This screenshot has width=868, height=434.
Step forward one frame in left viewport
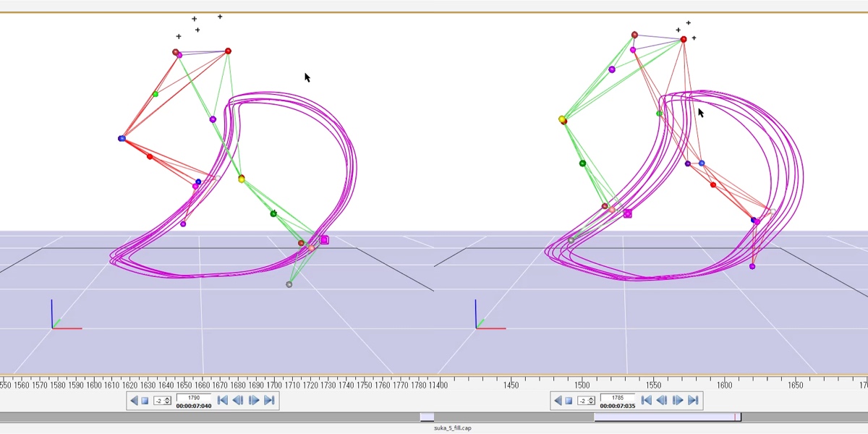tap(254, 400)
